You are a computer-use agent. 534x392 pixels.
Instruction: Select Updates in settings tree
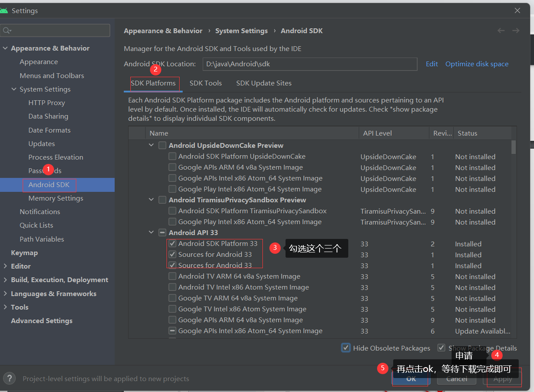click(41, 143)
